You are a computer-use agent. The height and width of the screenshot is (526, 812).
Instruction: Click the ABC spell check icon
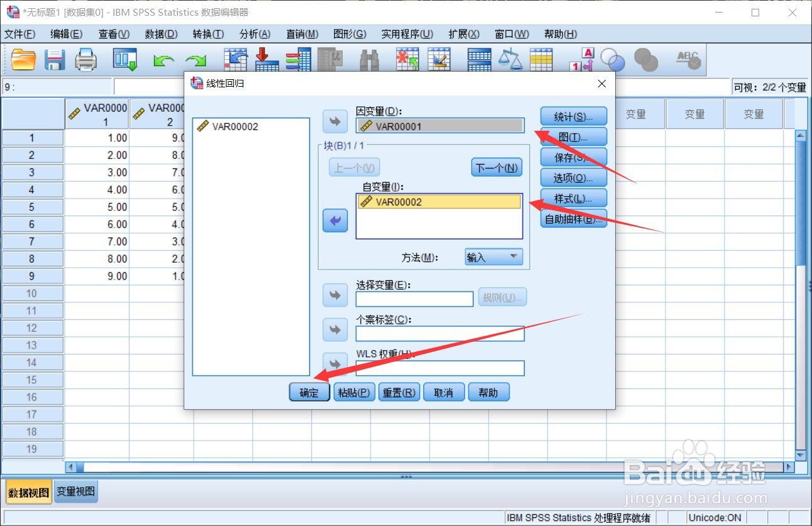pos(688,60)
